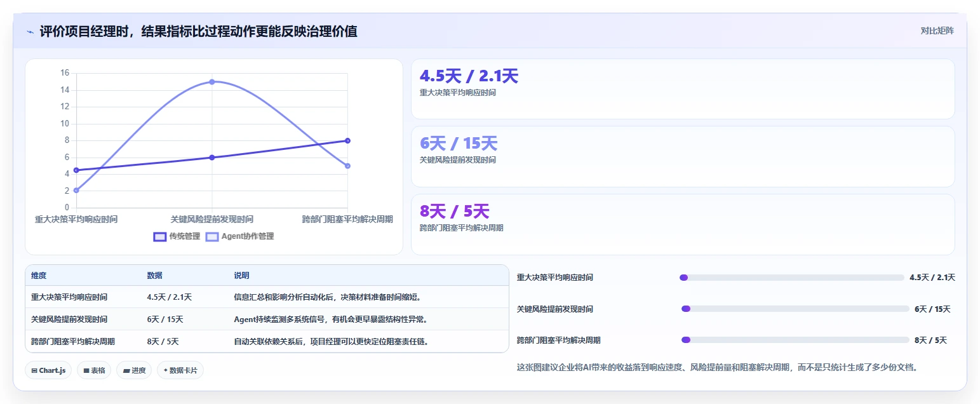The image size is (980, 404).
Task: Click the 重大决策平均响应时间 progress bar
Action: 792,278
